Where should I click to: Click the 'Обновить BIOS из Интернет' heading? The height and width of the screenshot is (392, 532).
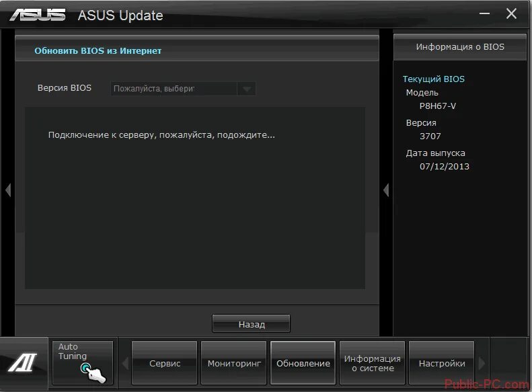coord(98,51)
